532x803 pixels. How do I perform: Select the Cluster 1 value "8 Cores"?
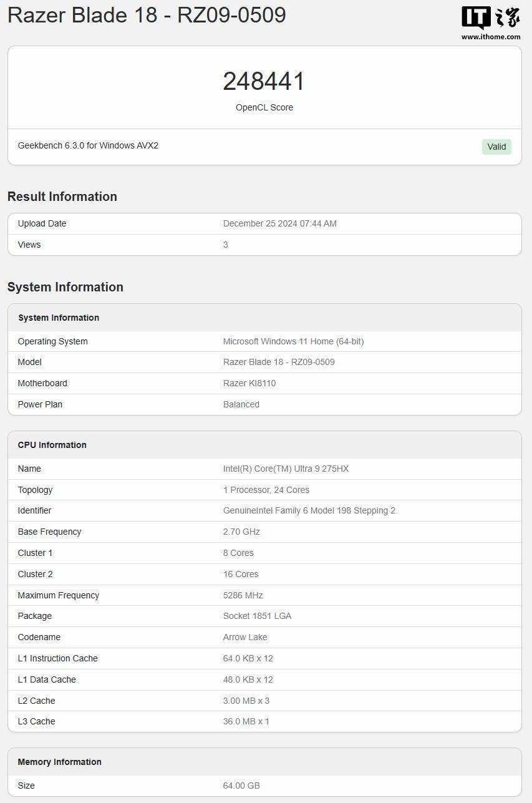click(238, 553)
